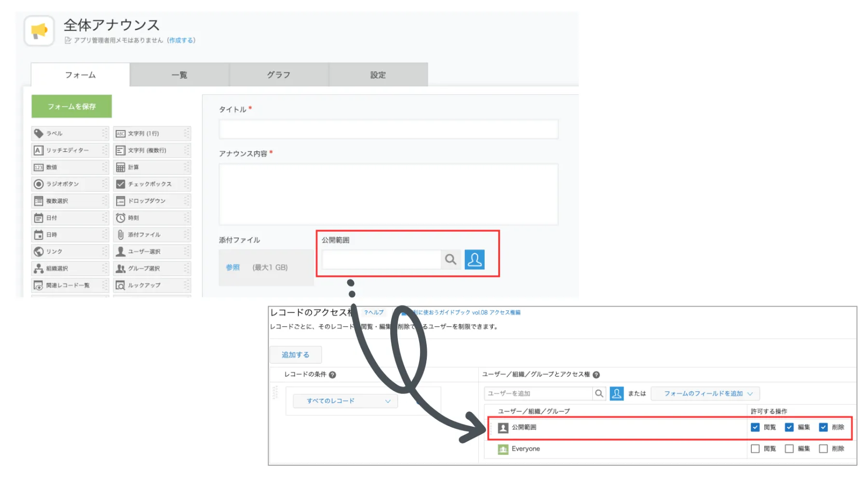Click the フォームを保存 button
The image size is (868, 488).
tap(71, 106)
